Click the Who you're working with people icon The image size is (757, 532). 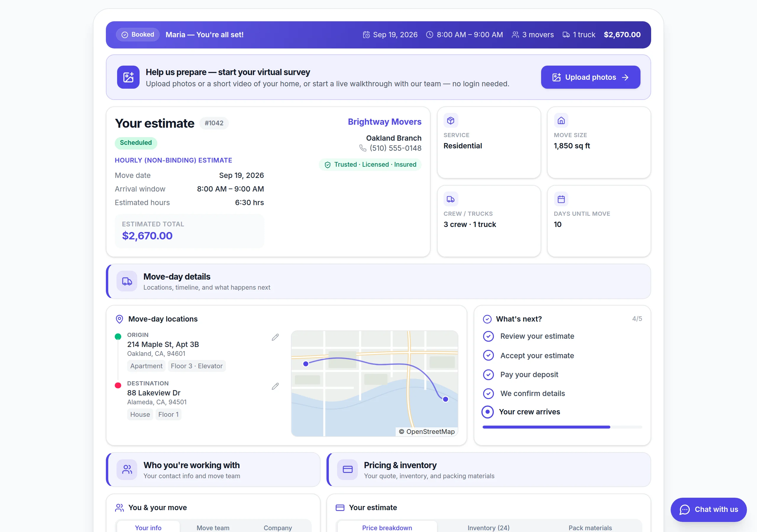point(127,469)
